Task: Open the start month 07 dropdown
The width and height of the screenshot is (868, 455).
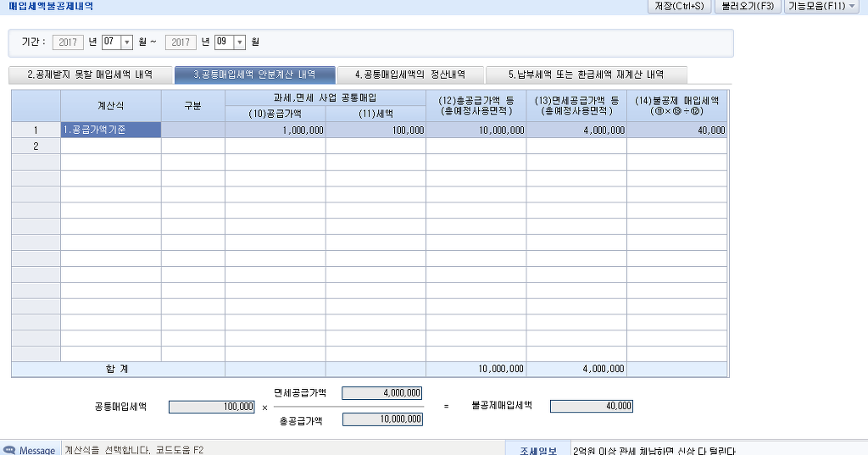Action: [127, 42]
